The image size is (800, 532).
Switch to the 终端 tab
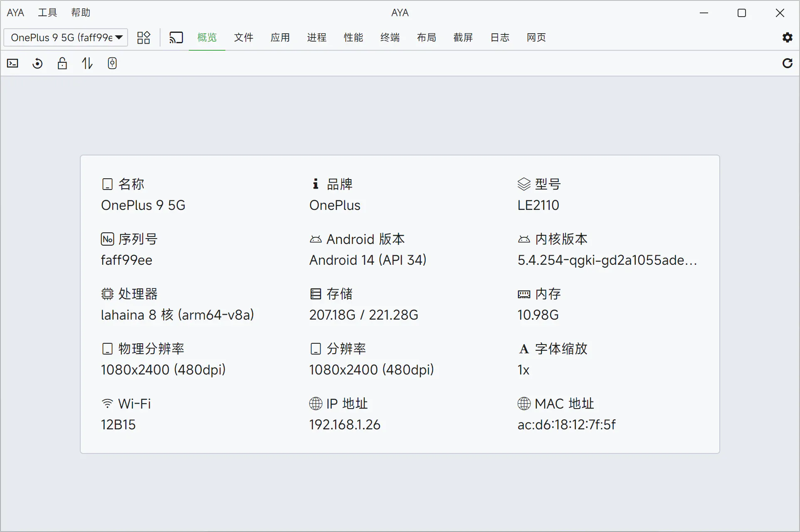(x=390, y=37)
